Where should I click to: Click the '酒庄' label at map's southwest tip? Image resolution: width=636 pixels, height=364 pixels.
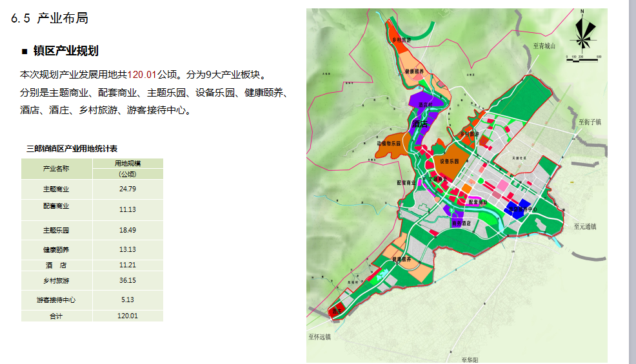click(337, 311)
